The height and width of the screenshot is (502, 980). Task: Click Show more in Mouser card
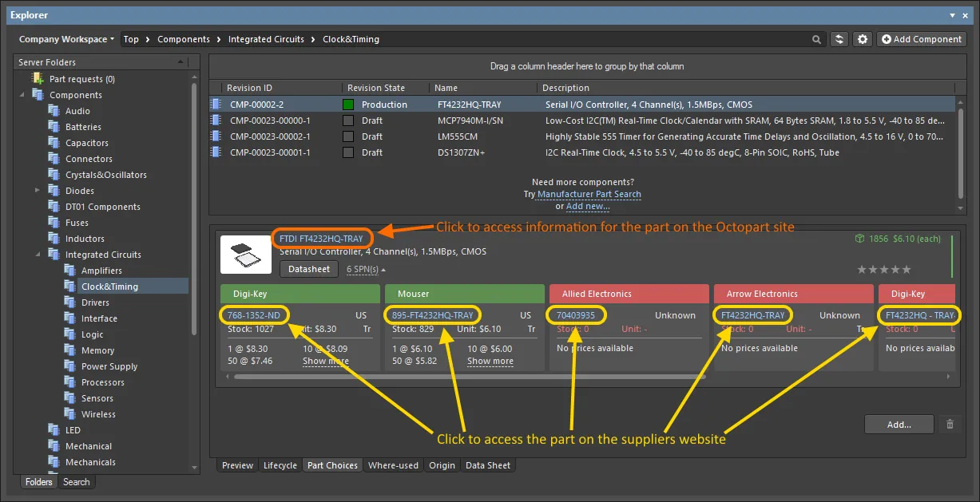point(490,362)
